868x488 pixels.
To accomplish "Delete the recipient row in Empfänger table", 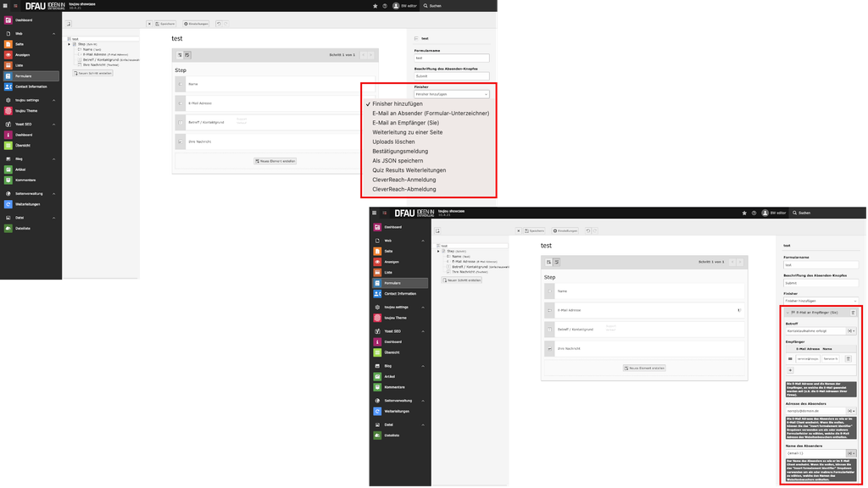I will coord(848,359).
